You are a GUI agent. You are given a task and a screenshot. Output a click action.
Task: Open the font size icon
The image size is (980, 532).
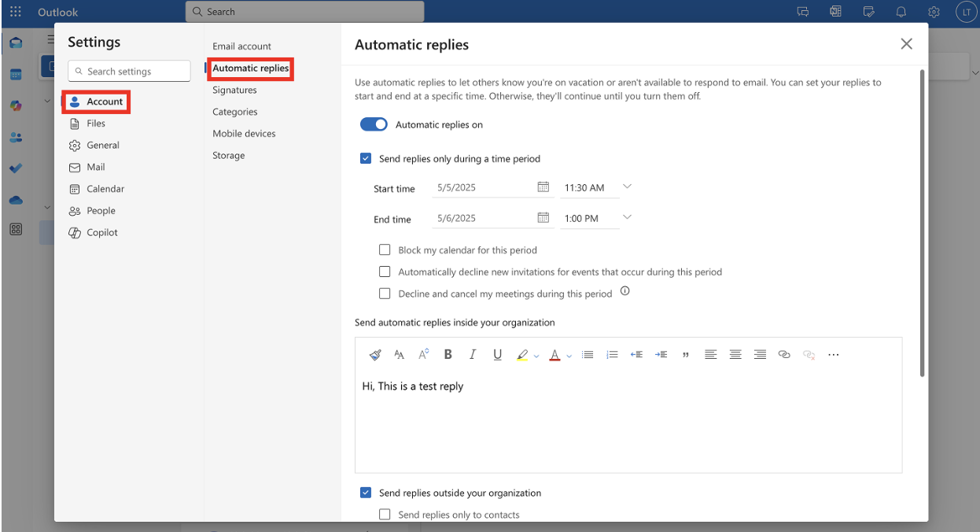[x=423, y=355]
